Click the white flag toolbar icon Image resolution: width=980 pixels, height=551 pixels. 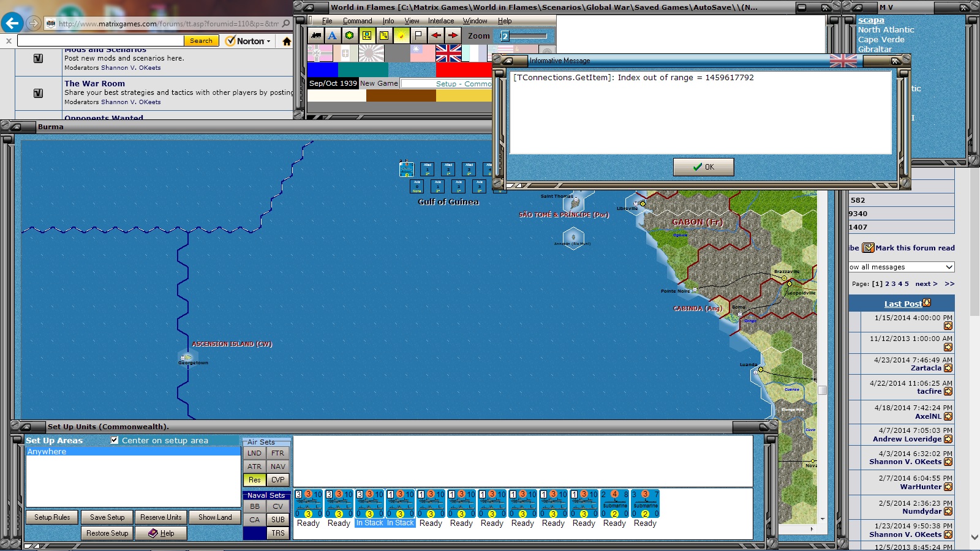[x=418, y=36]
